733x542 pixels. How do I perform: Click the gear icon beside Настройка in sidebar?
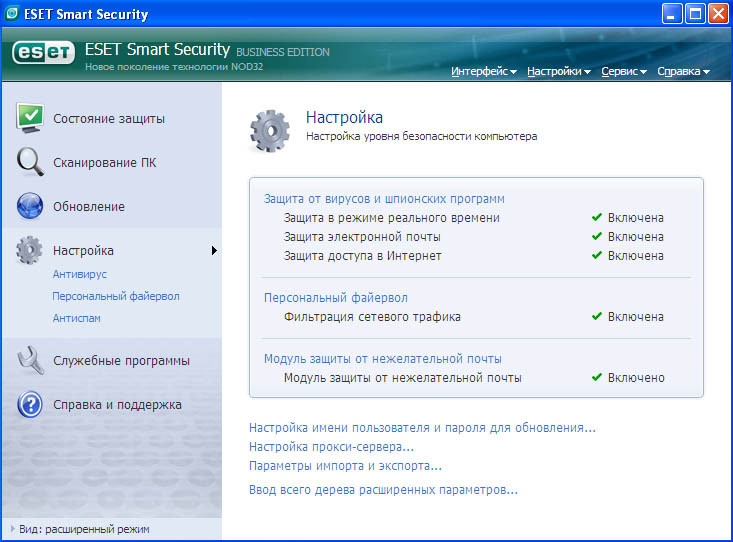click(29, 250)
